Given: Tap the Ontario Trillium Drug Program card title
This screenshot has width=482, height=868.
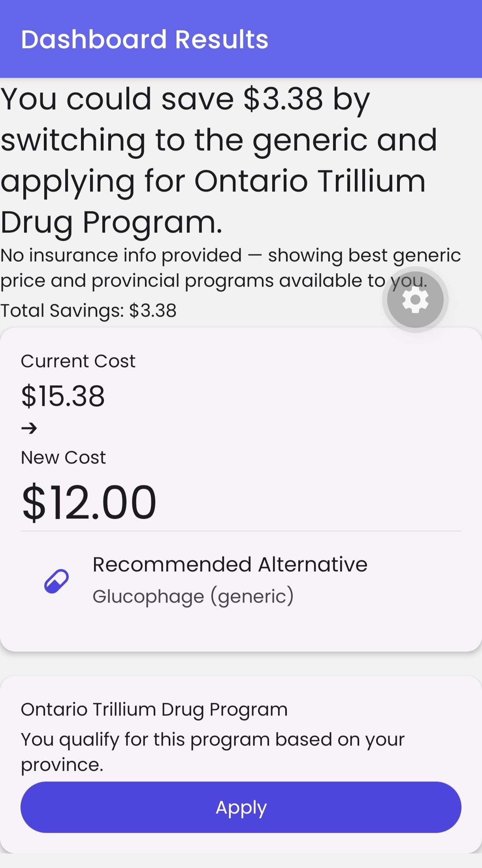Looking at the screenshot, I should [x=154, y=709].
